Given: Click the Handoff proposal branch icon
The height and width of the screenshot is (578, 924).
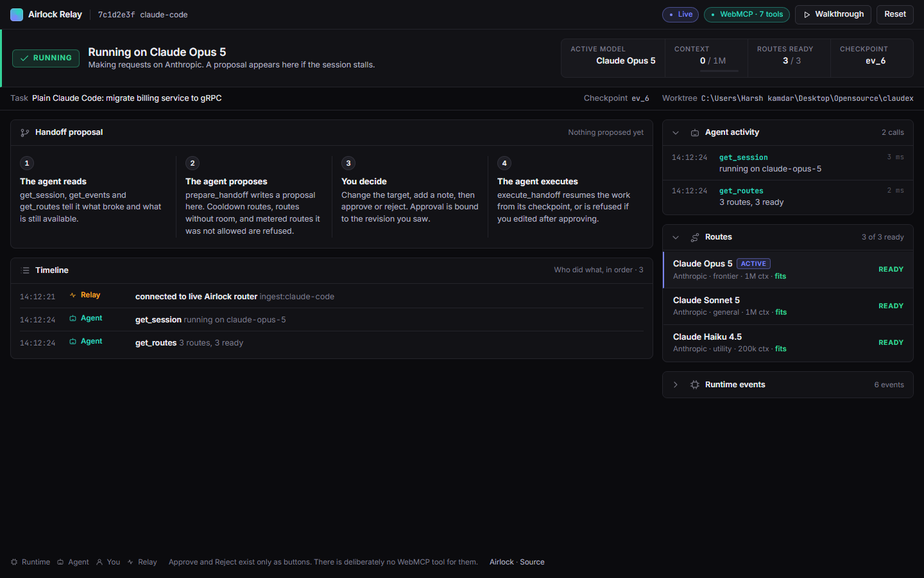Looking at the screenshot, I should pos(25,133).
